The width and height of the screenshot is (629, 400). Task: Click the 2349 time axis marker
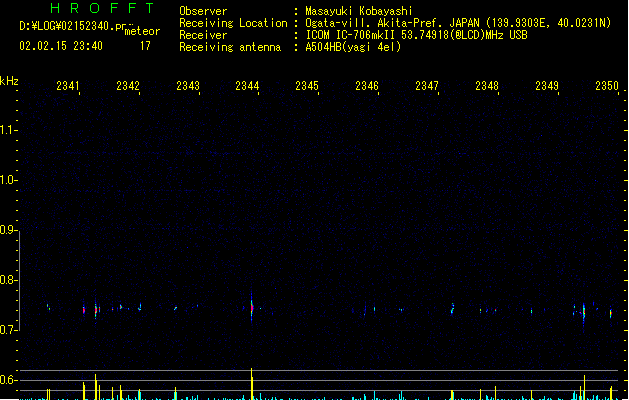tap(547, 86)
